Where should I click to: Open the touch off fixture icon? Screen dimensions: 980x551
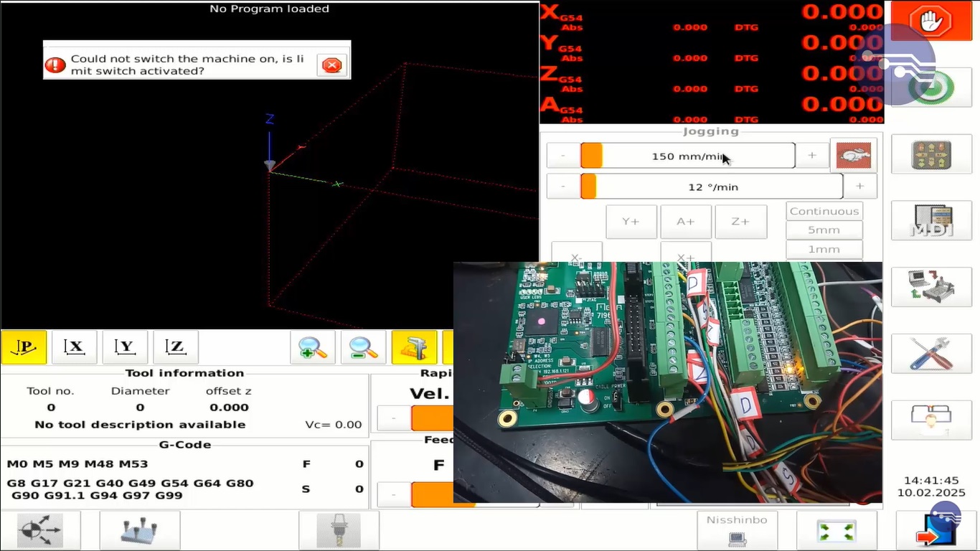[x=139, y=531]
